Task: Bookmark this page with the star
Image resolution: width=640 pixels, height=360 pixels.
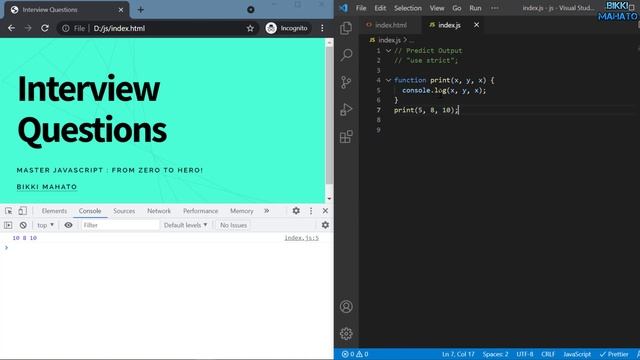Action: pos(250,28)
